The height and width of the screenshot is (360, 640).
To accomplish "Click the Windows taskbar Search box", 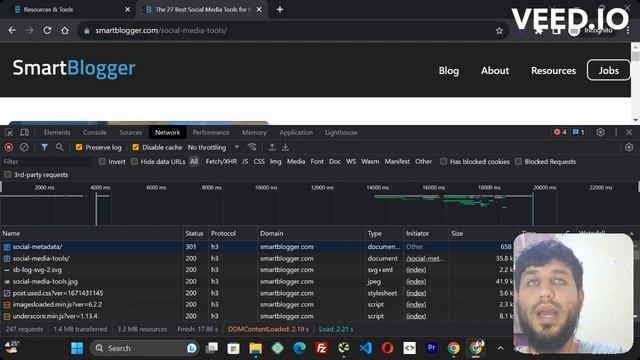I will 144,348.
